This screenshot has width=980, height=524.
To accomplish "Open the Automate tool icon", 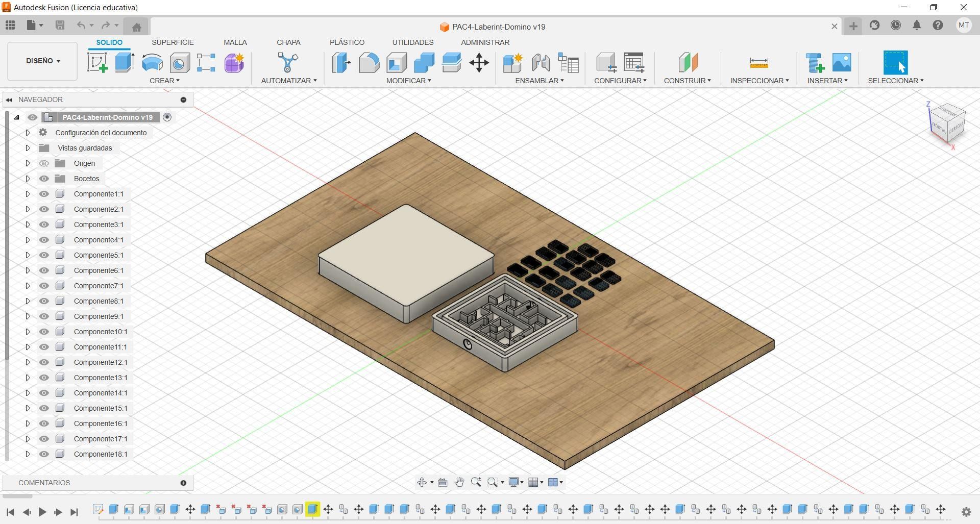I will tap(288, 63).
